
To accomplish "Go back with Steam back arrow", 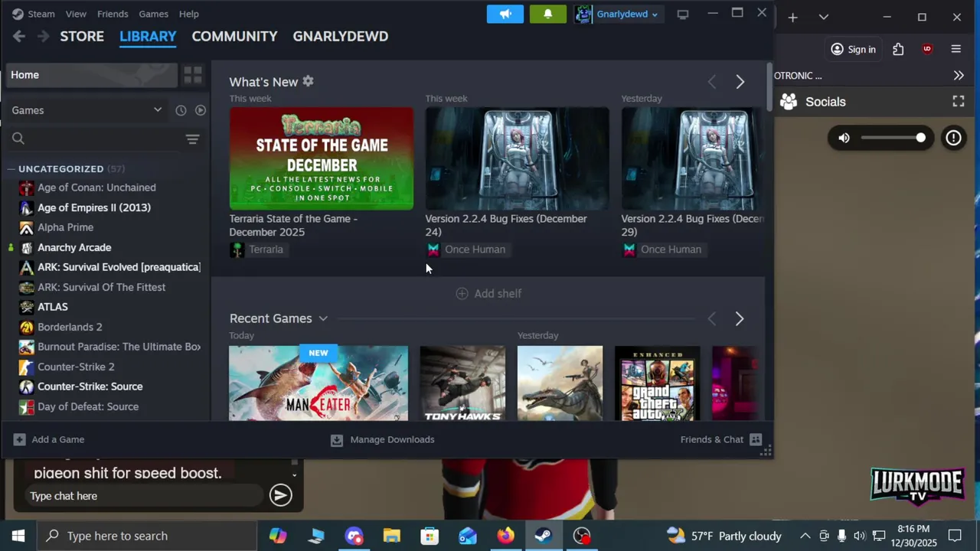I will (x=19, y=36).
